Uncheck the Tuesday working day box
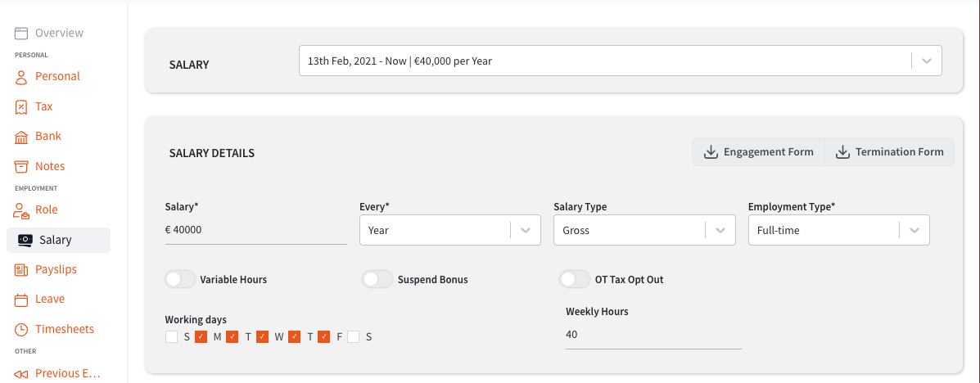 [x=233, y=337]
